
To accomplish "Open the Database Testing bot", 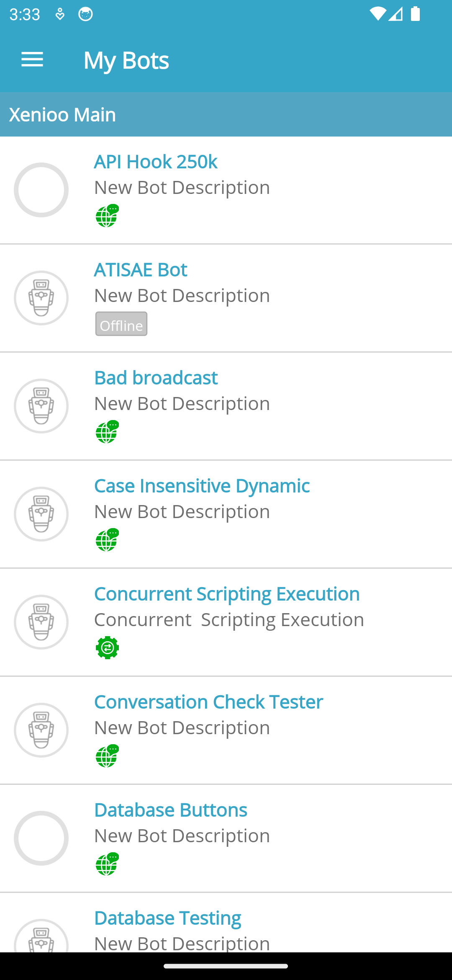I will pyautogui.click(x=167, y=918).
